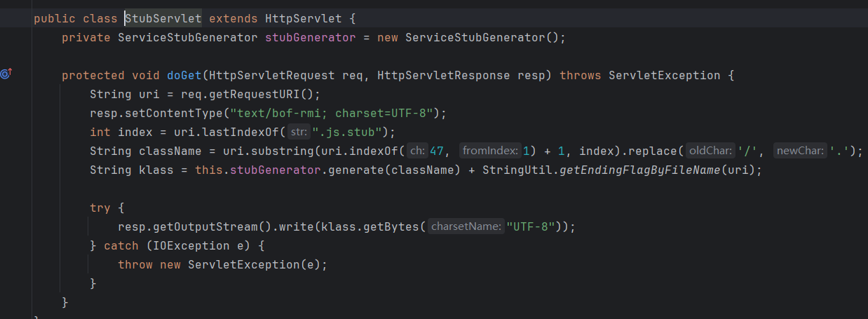Image resolution: width=868 pixels, height=319 pixels.
Task: Click the override gutter icon beside doGet
Action: pyautogui.click(x=7, y=74)
